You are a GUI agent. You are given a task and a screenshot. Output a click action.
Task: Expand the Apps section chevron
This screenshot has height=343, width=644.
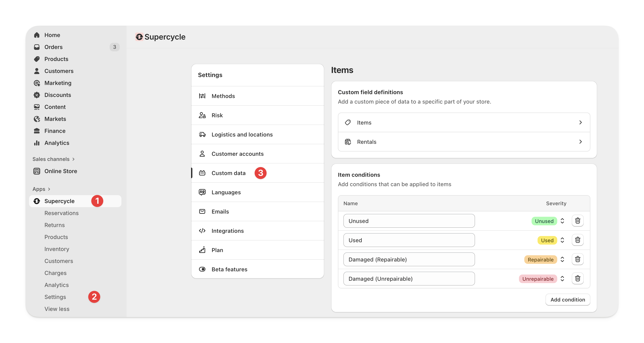49,189
